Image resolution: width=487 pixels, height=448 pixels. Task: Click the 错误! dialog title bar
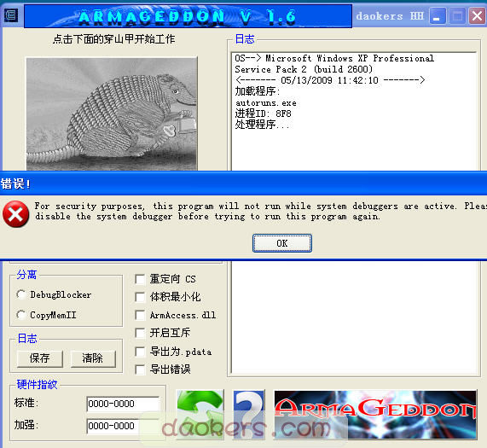[244, 183]
